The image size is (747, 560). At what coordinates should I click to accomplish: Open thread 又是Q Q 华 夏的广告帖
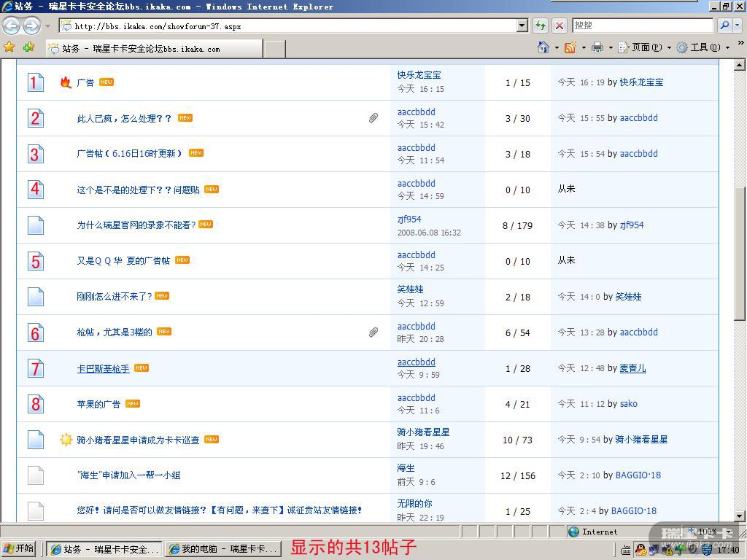pyautogui.click(x=123, y=260)
